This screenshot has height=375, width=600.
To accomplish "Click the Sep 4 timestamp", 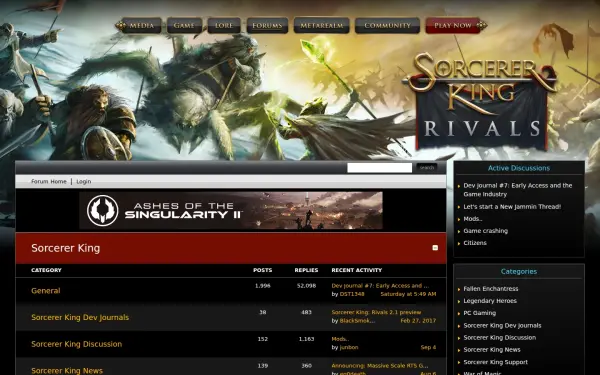I will pos(428,347).
